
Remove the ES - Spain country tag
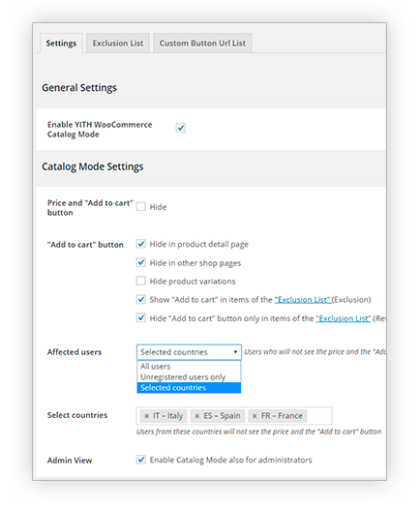197,416
